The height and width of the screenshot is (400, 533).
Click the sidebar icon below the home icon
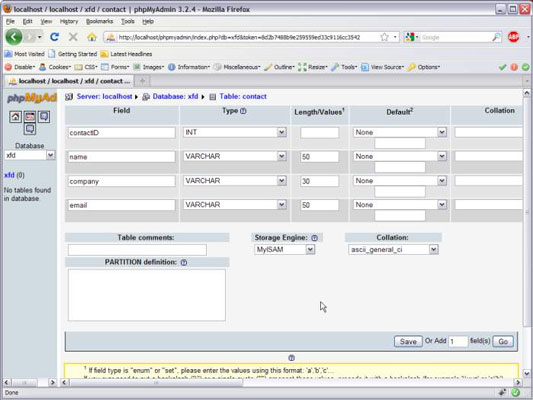pos(30,129)
